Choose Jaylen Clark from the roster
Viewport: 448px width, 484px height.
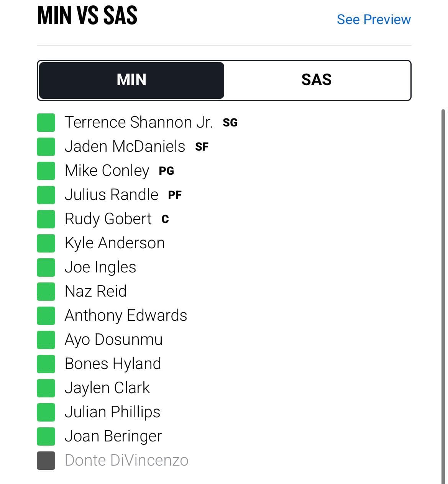pos(107,388)
